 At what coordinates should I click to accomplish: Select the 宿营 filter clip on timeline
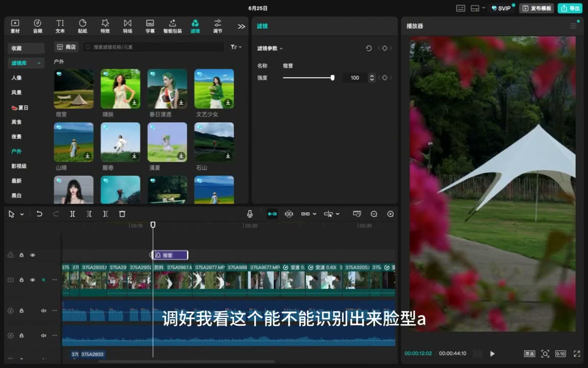(169, 255)
